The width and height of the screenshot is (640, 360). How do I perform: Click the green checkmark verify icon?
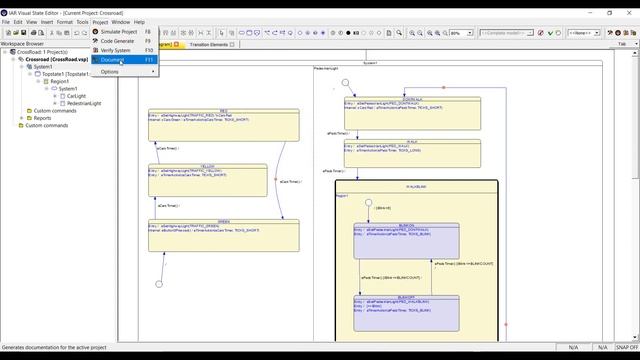550,33
